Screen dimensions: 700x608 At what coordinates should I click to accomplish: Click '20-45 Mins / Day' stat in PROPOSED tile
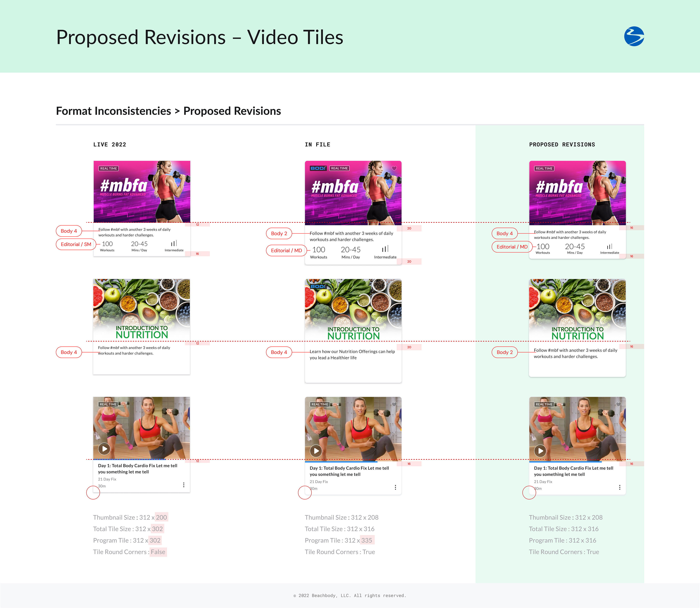tap(575, 249)
